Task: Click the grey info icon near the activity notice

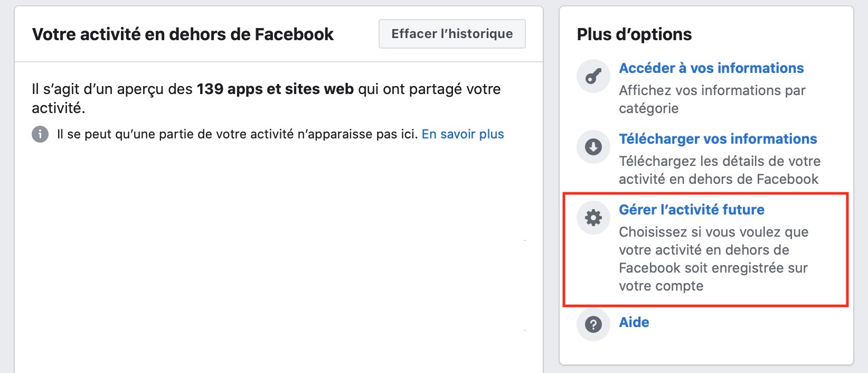Action: coord(40,134)
